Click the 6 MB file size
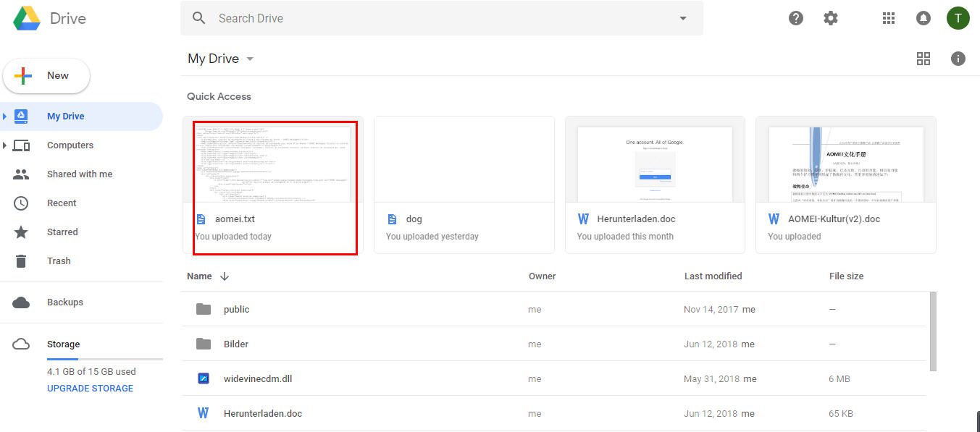980x432 pixels. click(x=839, y=378)
